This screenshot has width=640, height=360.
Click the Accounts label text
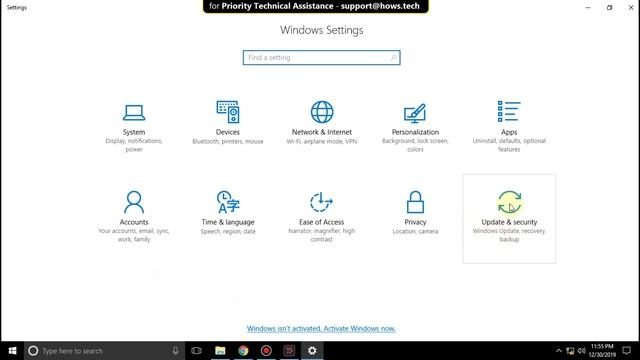pos(134,222)
